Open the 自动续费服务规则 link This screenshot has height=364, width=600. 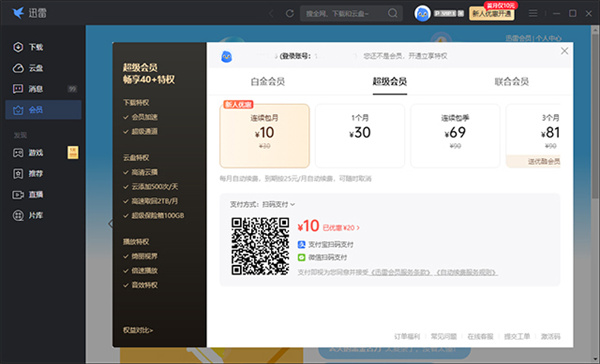[x=466, y=272]
